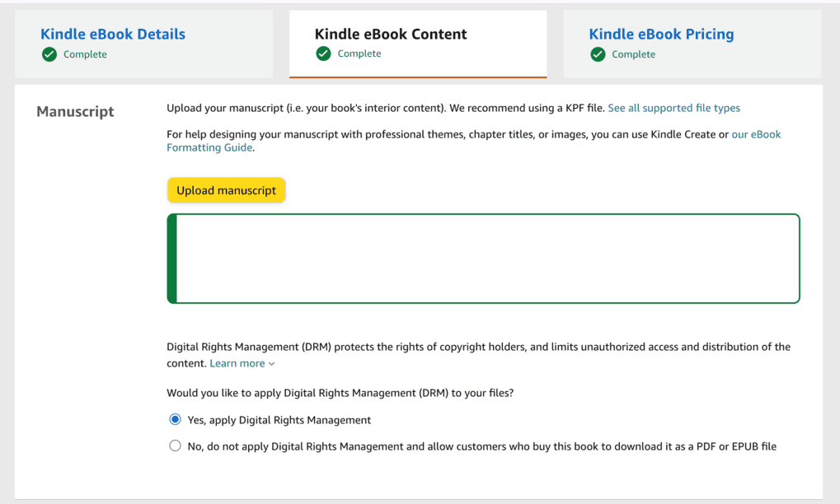
Task: Select "Yes, apply Digital Rights Management"
Action: click(175, 418)
